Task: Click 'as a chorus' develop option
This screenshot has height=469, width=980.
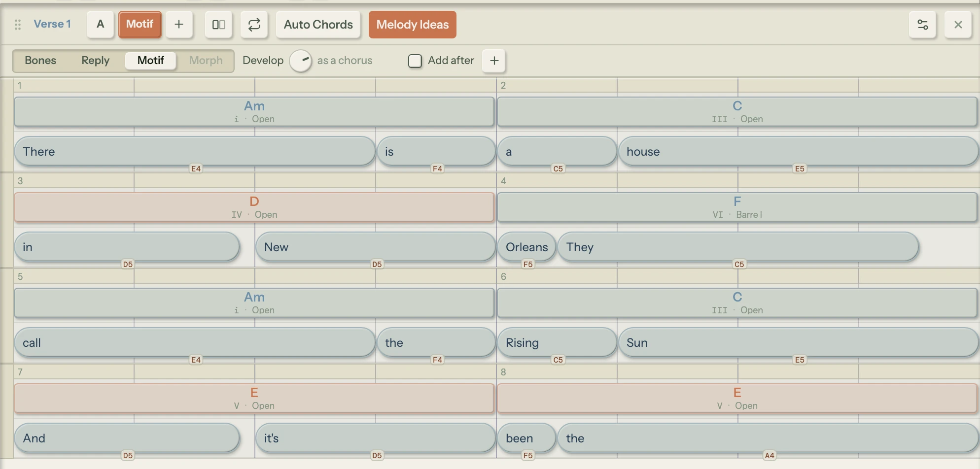Action: click(x=345, y=61)
